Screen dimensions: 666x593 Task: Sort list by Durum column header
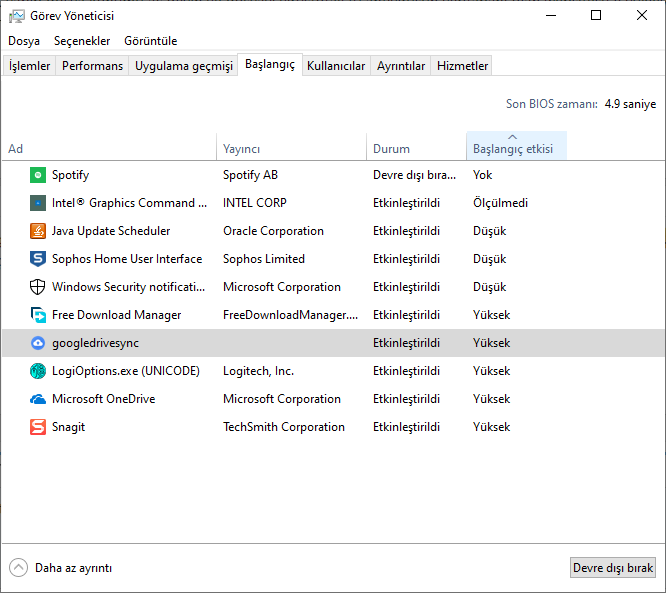click(x=391, y=149)
